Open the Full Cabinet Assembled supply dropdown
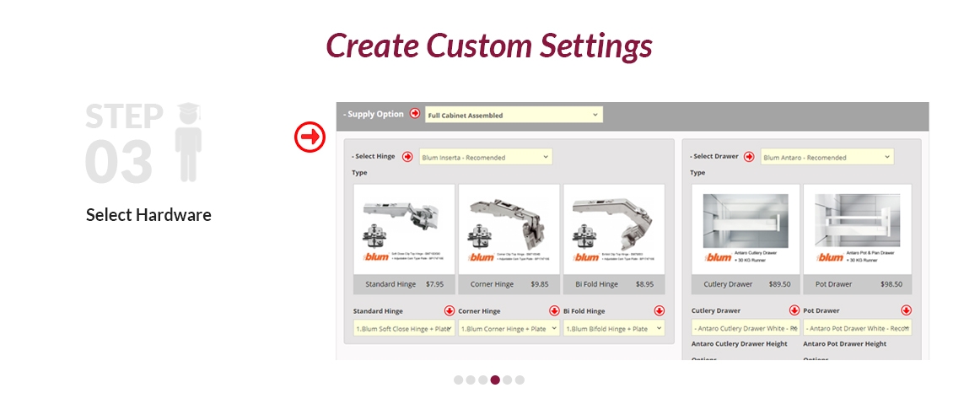This screenshot has height=404, width=980. pos(514,115)
